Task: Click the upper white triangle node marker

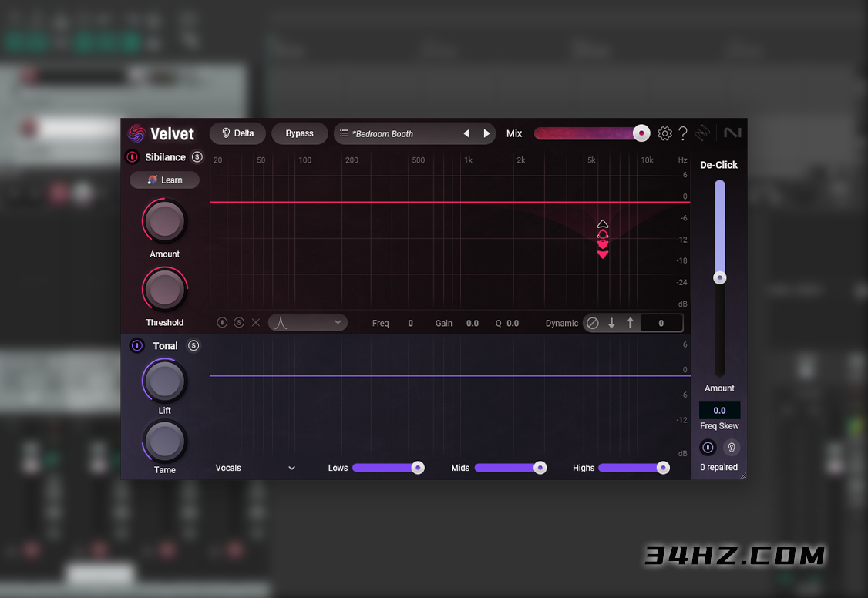Action: tap(603, 224)
